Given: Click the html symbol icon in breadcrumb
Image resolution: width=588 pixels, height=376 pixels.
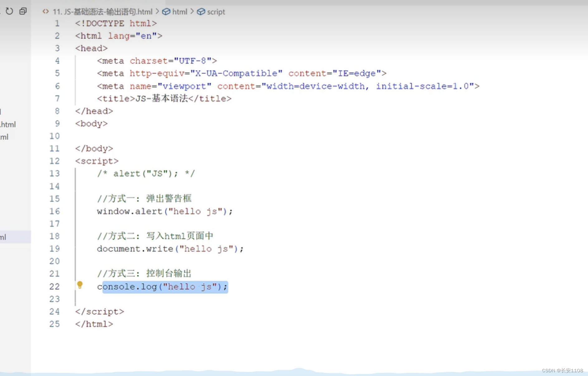Looking at the screenshot, I should [166, 12].
